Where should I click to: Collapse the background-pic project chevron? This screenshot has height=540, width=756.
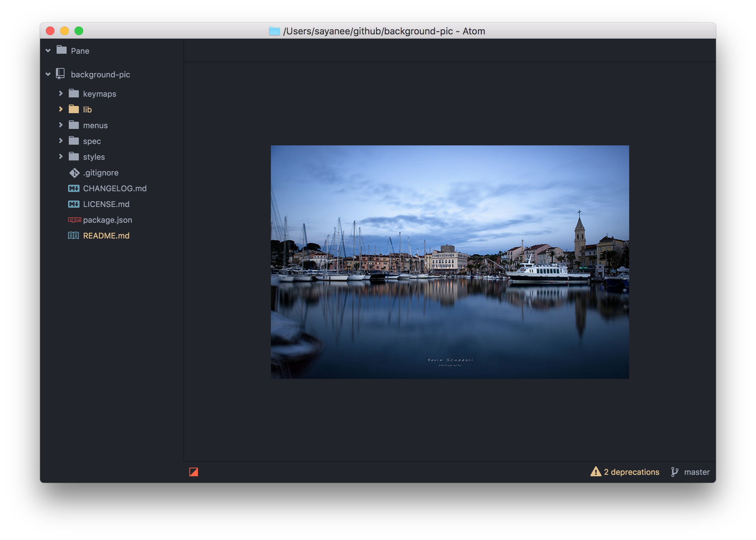[48, 74]
